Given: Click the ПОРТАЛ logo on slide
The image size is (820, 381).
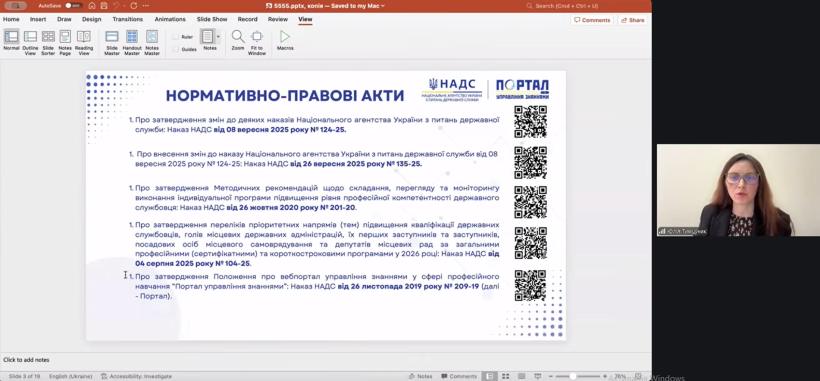Looking at the screenshot, I should point(522,89).
